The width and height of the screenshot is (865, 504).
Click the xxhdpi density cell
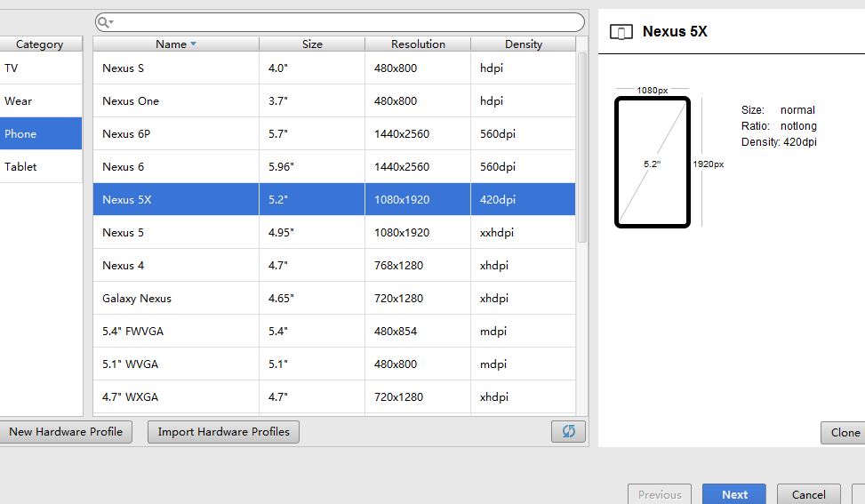point(523,232)
